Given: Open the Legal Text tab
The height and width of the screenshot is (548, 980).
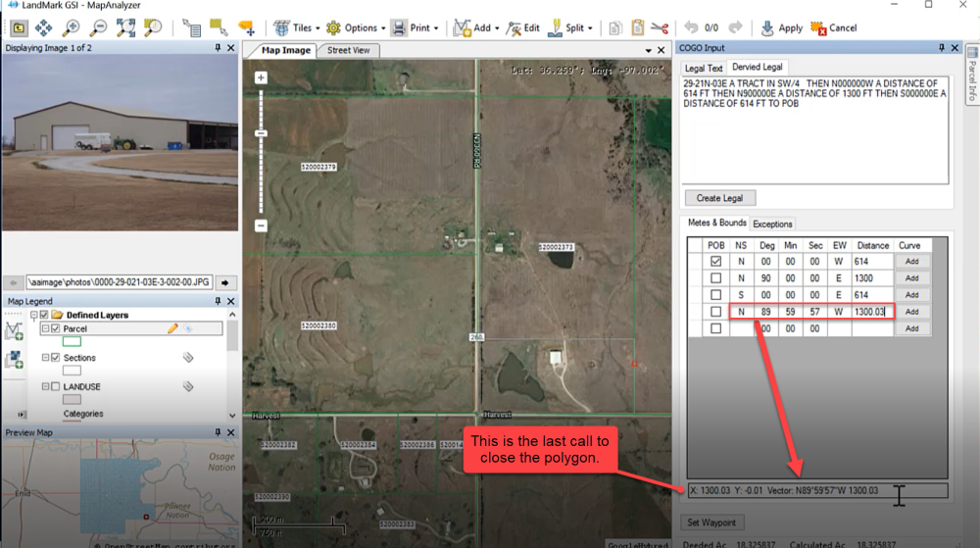Looking at the screenshot, I should pyautogui.click(x=703, y=68).
